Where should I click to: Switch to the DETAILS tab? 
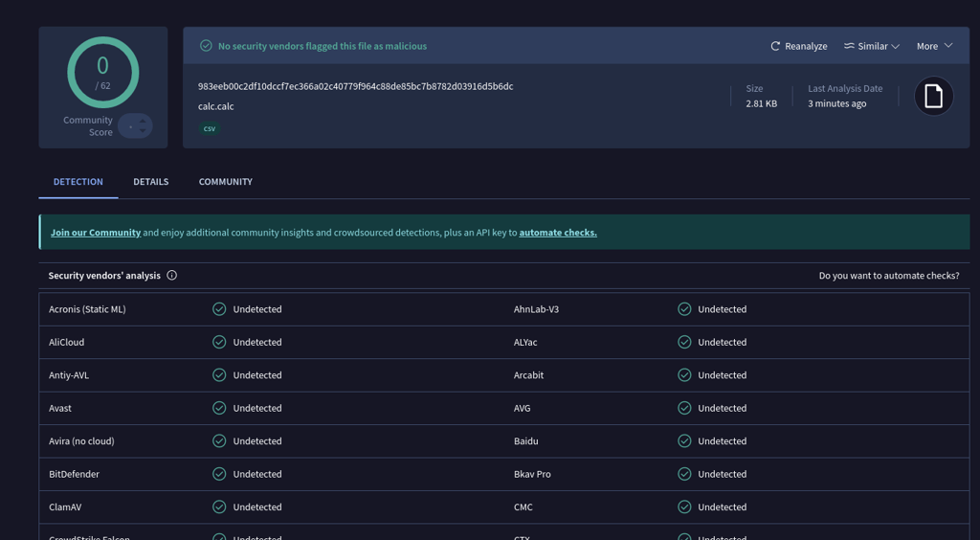tap(150, 182)
